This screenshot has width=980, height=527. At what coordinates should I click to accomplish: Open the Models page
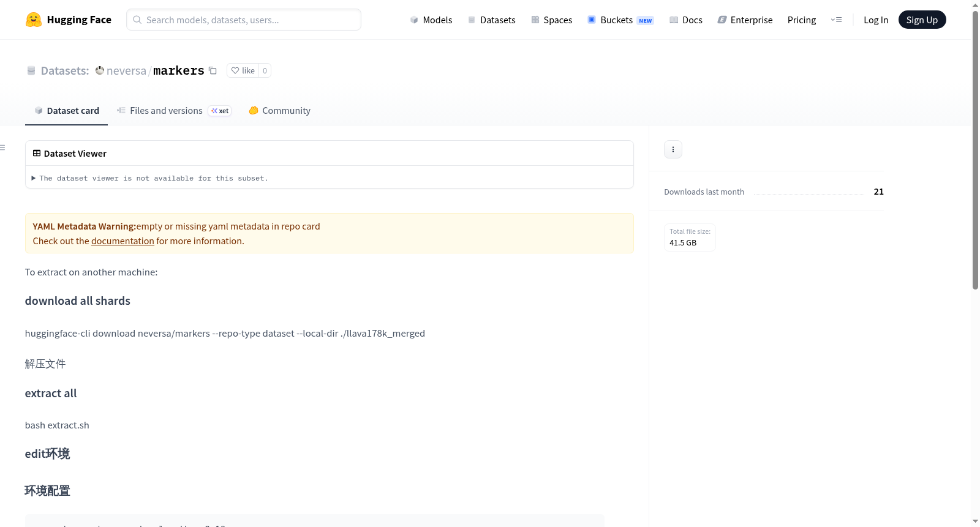click(431, 20)
